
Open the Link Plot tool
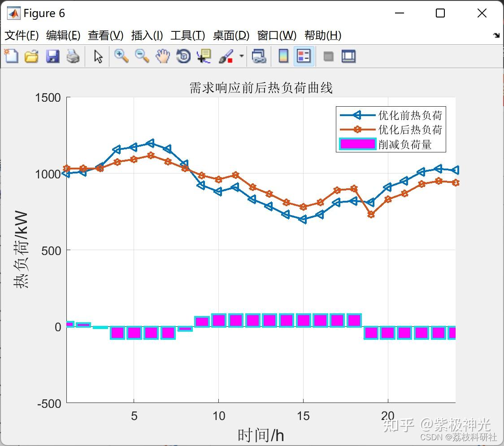point(260,56)
